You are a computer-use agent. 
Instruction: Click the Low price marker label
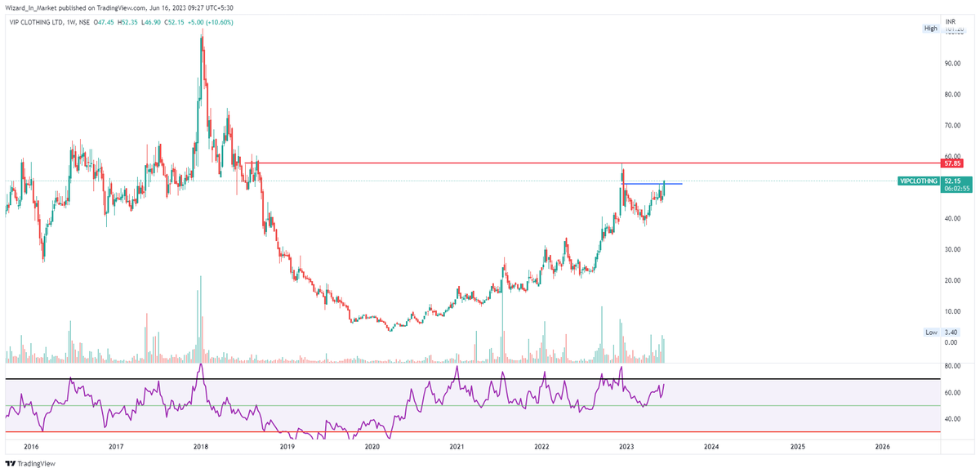pos(931,332)
